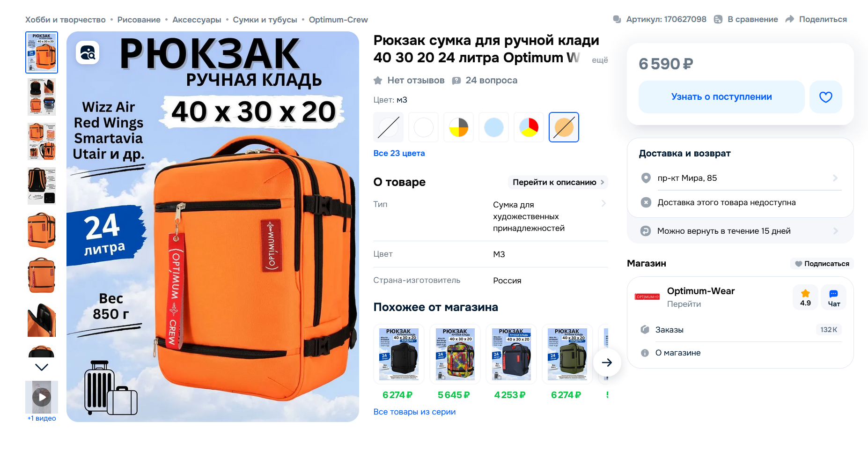This screenshot has height=452, width=868.
Task: Click the copy article number icon
Action: coord(617,19)
